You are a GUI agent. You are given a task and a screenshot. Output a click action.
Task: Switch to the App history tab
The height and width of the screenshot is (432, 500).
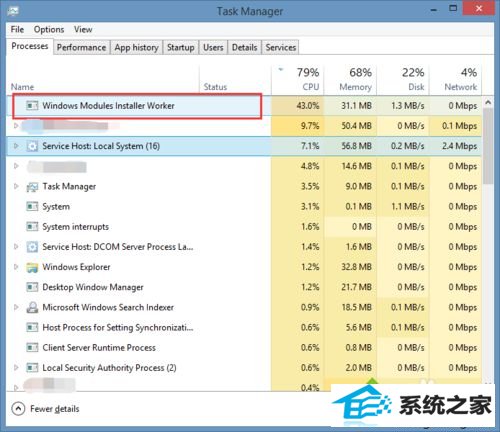(x=136, y=47)
